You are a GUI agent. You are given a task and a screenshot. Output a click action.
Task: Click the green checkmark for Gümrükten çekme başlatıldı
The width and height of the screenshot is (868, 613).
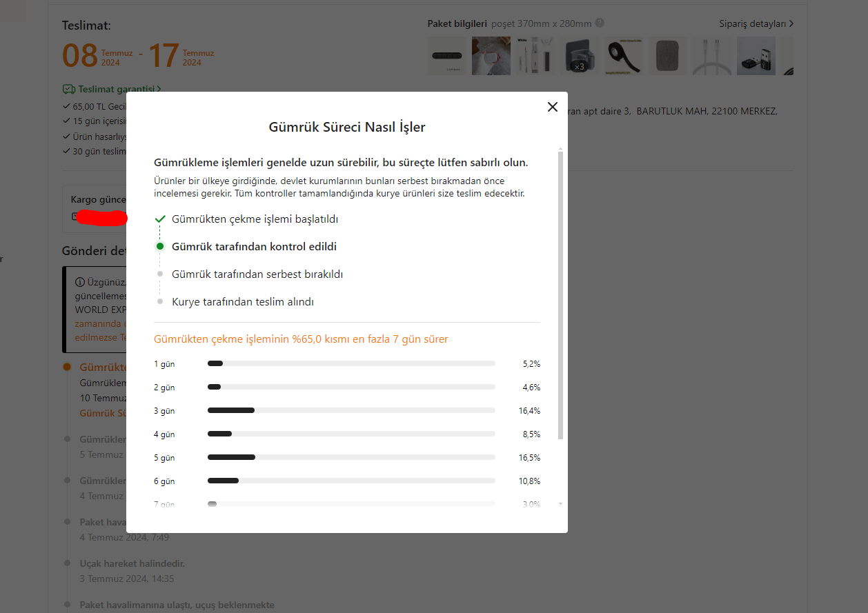(160, 219)
